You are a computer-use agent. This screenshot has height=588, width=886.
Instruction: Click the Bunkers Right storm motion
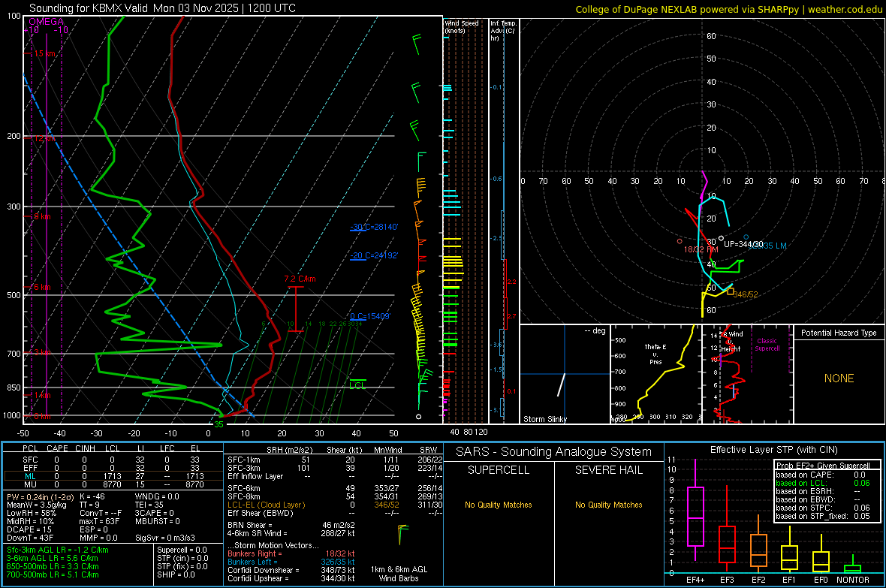[x=291, y=553]
